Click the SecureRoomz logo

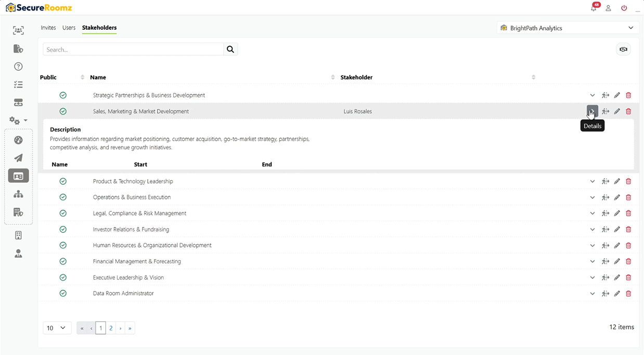click(x=38, y=7)
